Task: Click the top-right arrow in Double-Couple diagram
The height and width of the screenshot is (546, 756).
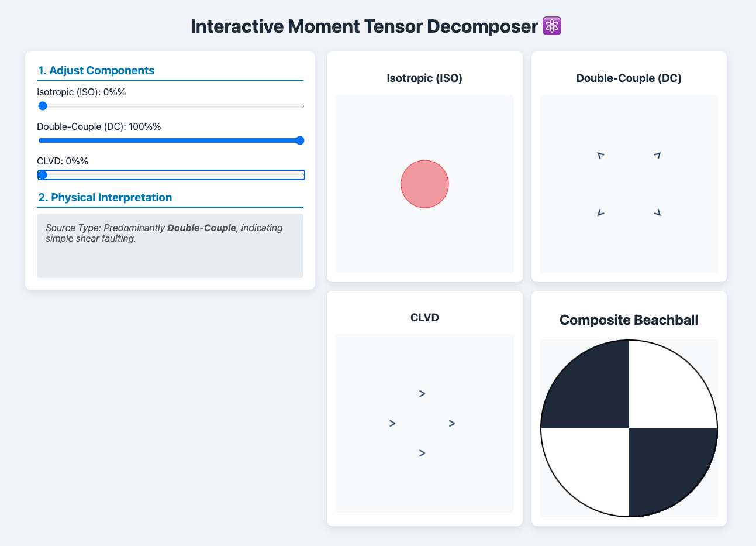Action: pyautogui.click(x=657, y=155)
